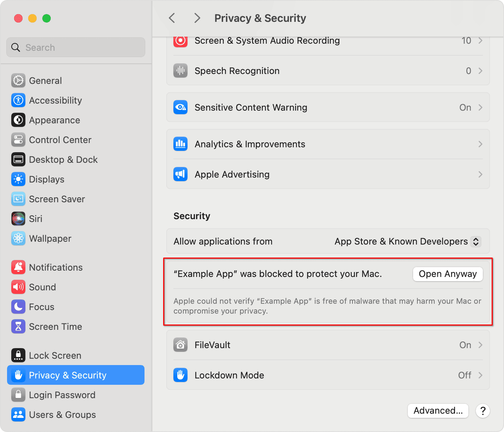Select Notifications in the sidebar
Viewport: 504px width, 432px height.
pyautogui.click(x=56, y=267)
